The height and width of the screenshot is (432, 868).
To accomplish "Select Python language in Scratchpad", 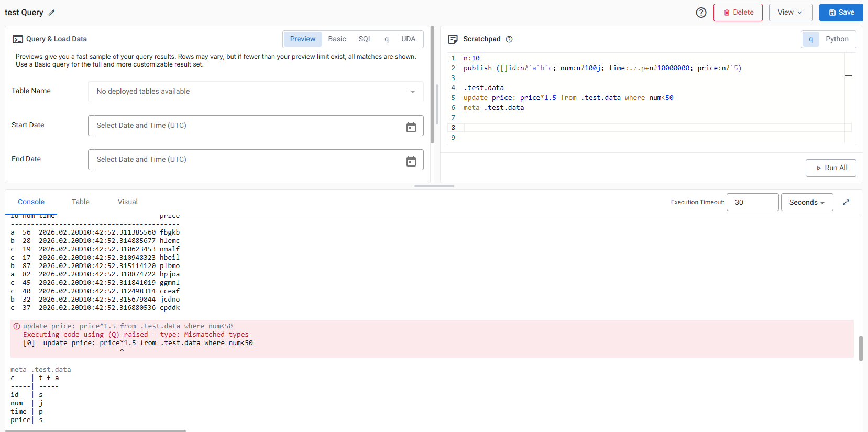I will click(x=837, y=39).
